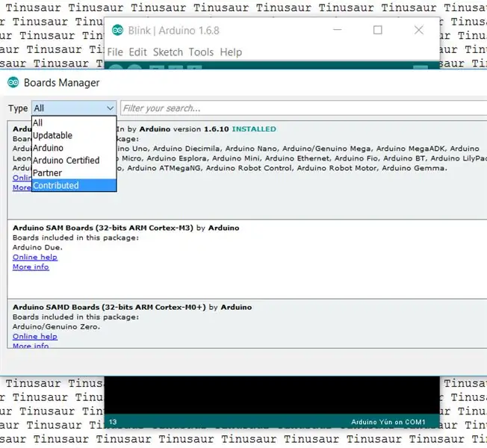Open Online help for Arduino SAMD Boards
Viewport: 487px width, 448px height.
35,336
